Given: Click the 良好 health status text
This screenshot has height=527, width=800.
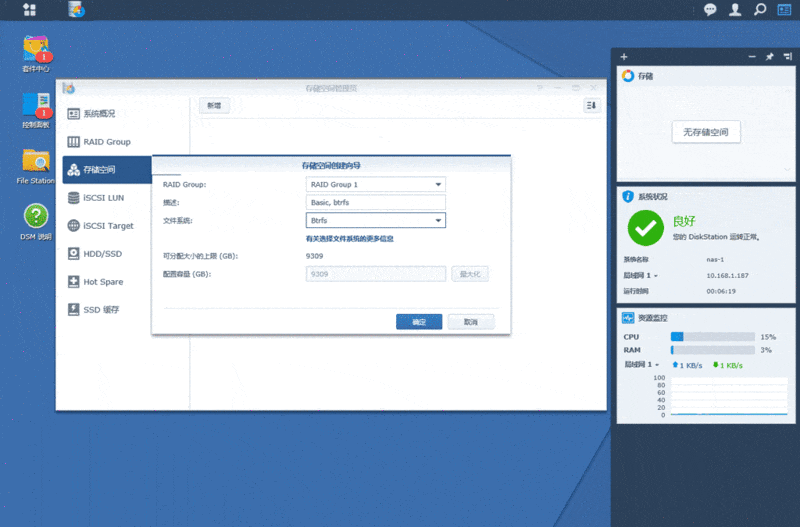Looking at the screenshot, I should coord(684,221).
